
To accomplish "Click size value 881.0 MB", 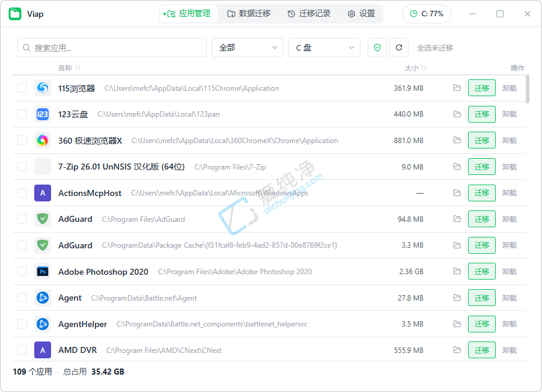I will [x=409, y=141].
